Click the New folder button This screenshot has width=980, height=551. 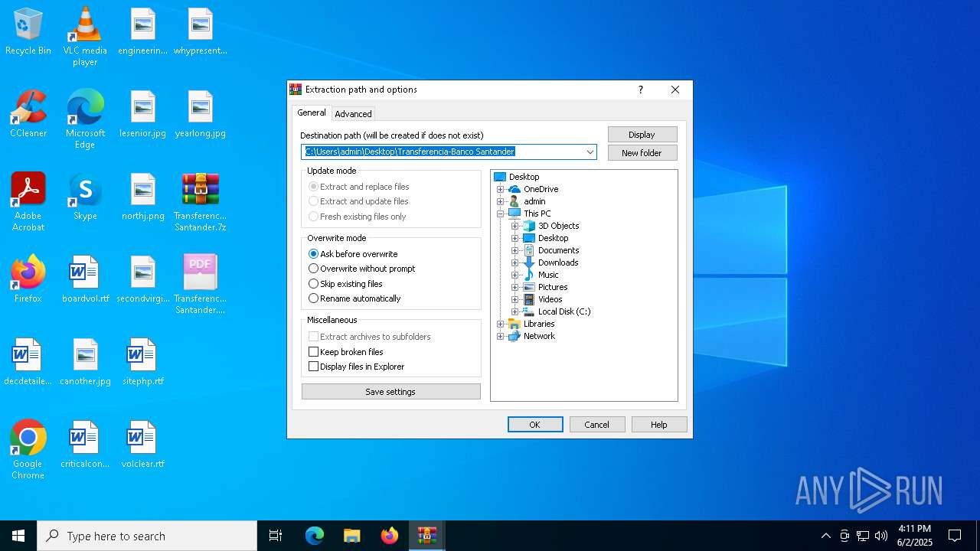[642, 153]
